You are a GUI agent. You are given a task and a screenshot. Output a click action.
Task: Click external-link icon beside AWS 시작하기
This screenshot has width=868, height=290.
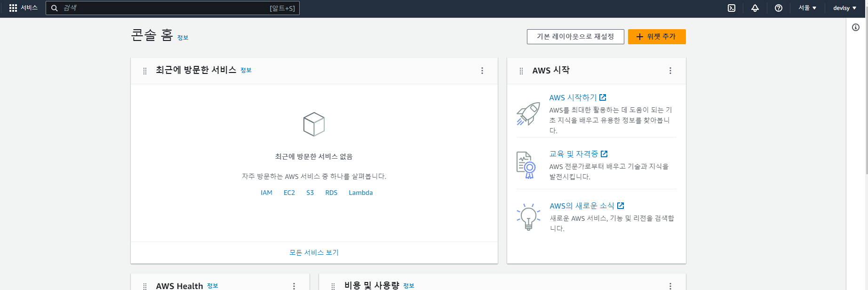(603, 97)
